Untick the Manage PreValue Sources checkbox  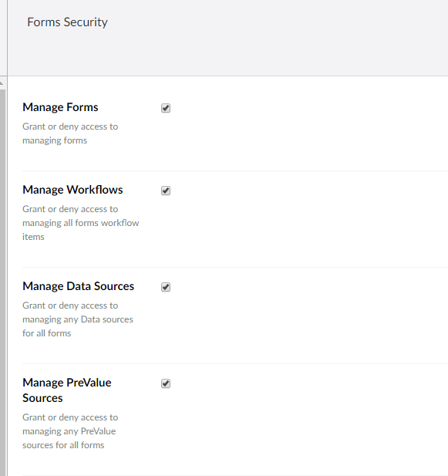tap(166, 383)
